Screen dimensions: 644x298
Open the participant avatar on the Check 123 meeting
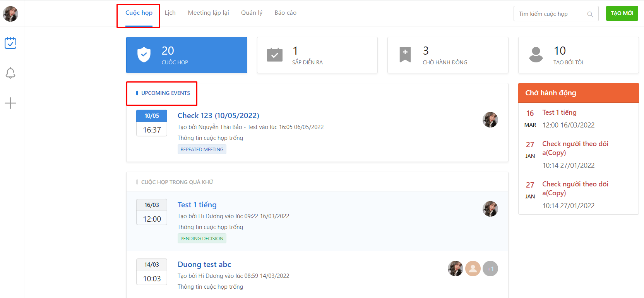tap(490, 120)
